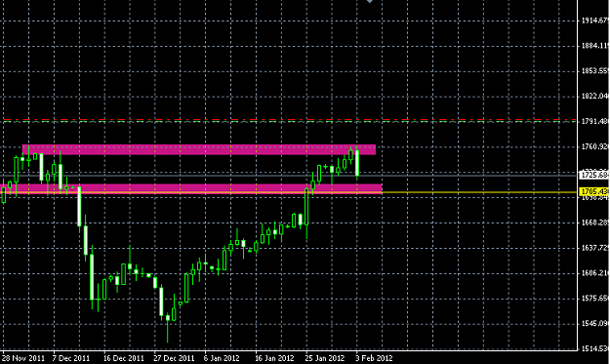Click the 25 Jan 2012 date label
This screenshot has height=364, width=610.
[x=325, y=358]
